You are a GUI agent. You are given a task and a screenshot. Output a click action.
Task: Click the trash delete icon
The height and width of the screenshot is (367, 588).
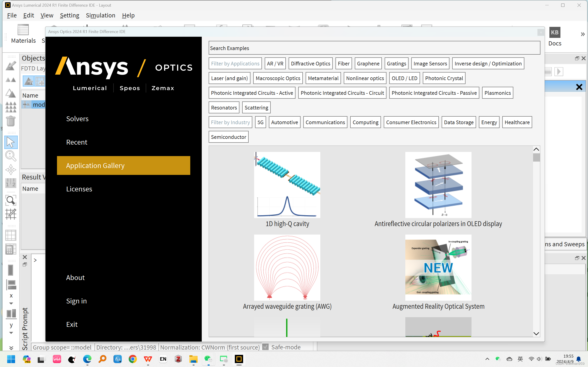pos(11,121)
